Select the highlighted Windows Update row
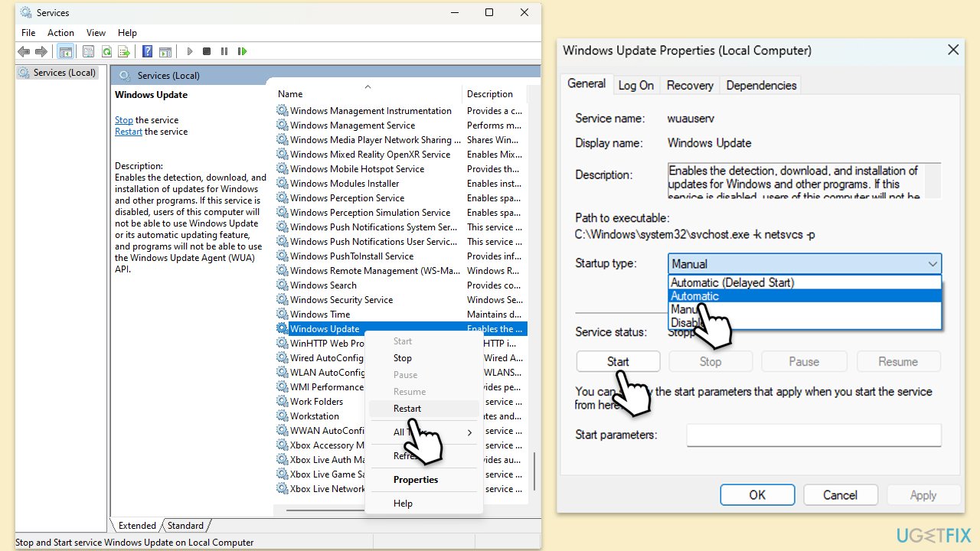980x551 pixels. coord(401,328)
